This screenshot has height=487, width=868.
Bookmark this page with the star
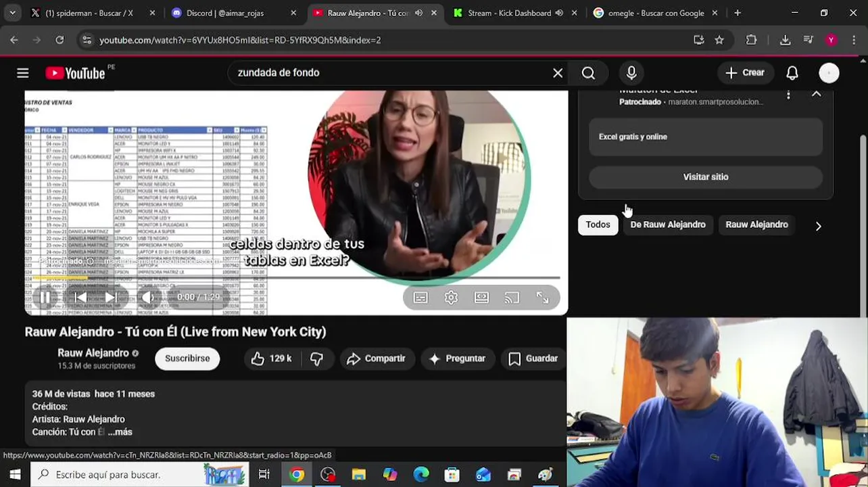[x=719, y=40]
